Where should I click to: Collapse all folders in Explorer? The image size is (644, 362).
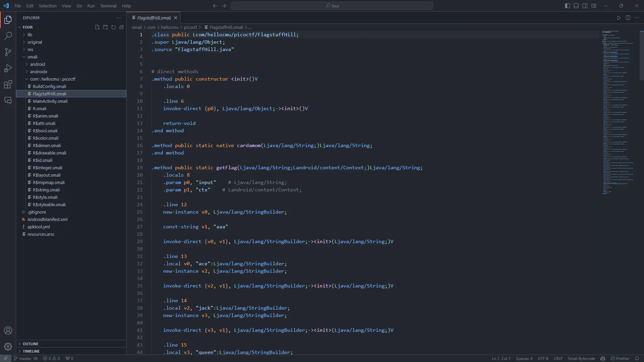click(x=121, y=27)
